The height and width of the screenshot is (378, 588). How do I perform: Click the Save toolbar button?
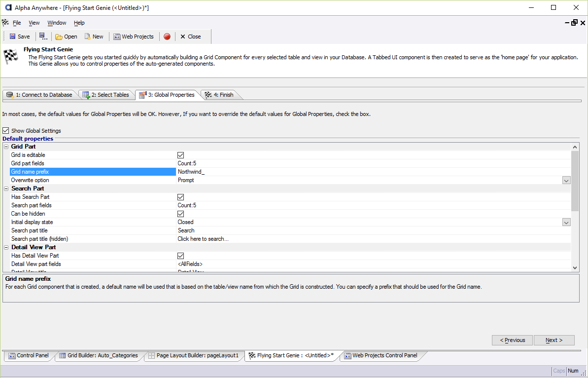point(20,37)
